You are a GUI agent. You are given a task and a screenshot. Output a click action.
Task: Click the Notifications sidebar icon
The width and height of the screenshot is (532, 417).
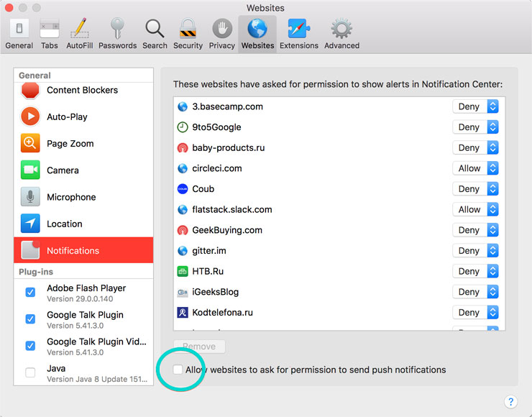[30, 250]
